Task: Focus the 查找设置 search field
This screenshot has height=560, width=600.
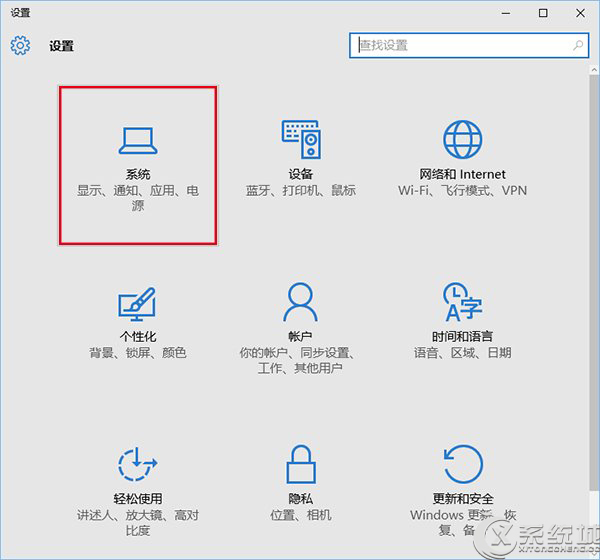Action: [469, 45]
